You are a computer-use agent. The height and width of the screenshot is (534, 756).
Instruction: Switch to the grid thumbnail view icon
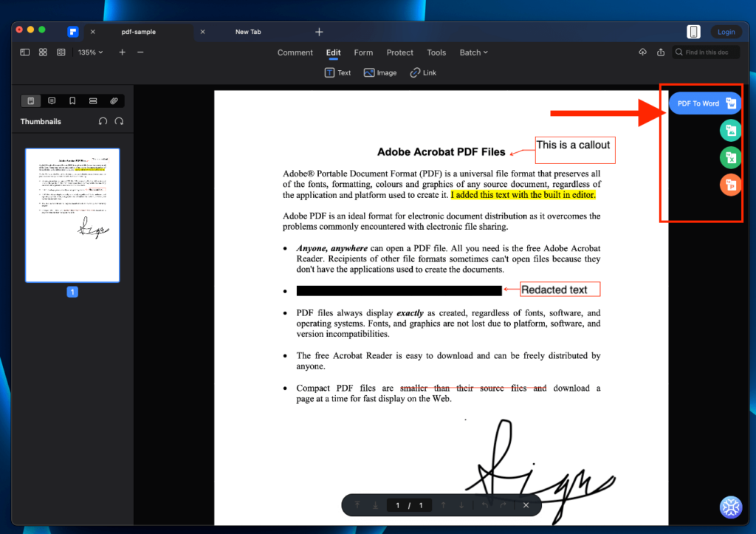[43, 52]
